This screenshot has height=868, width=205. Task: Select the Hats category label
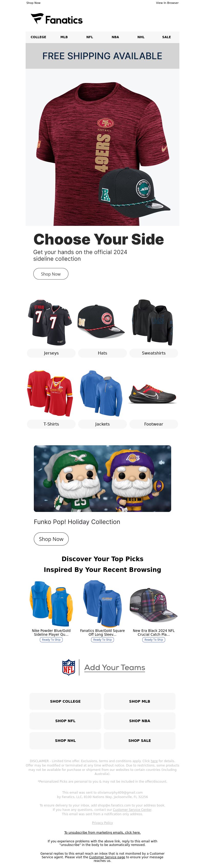102,353
